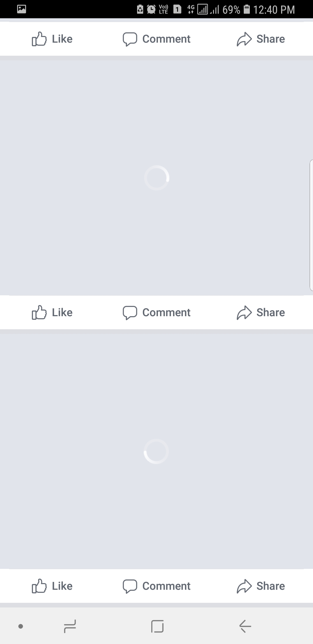Open Comment under the first loading post
This screenshot has height=644, width=313.
coord(156,312)
